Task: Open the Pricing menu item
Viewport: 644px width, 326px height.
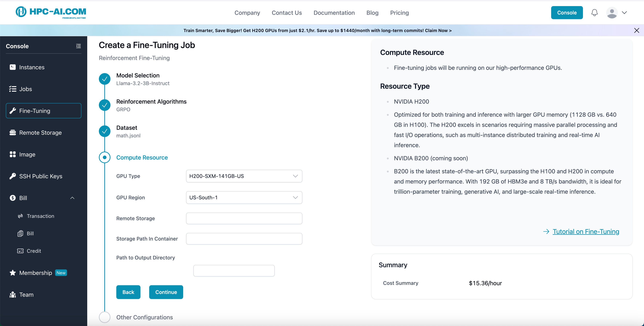Action: [399, 13]
